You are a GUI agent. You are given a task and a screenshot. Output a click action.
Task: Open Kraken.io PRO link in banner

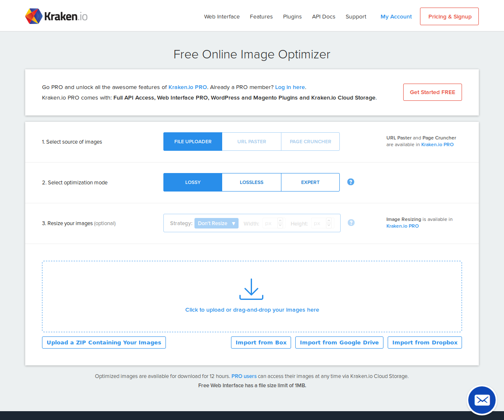[x=188, y=87]
